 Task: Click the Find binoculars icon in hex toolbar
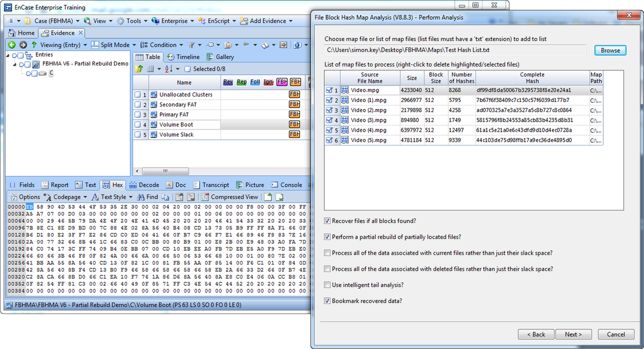[x=141, y=197]
